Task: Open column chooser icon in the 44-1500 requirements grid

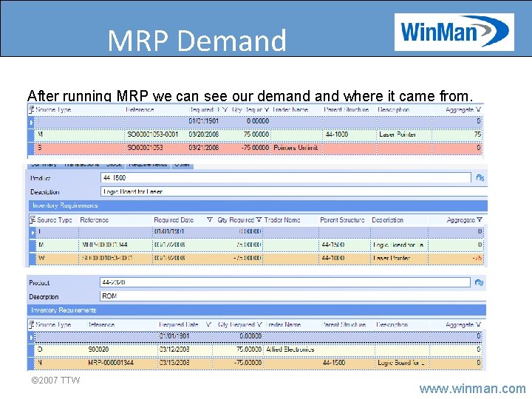Action: coord(33,220)
